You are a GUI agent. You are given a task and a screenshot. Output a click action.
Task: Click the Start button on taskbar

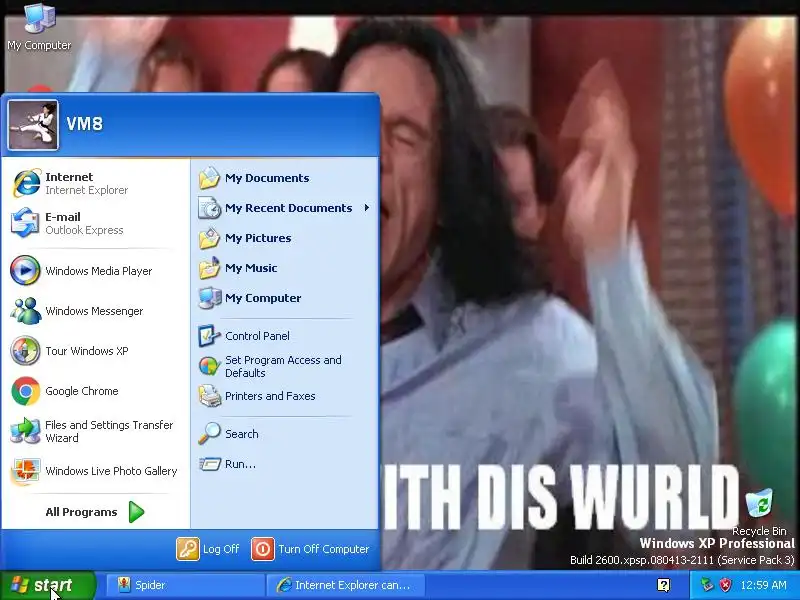[x=47, y=585]
